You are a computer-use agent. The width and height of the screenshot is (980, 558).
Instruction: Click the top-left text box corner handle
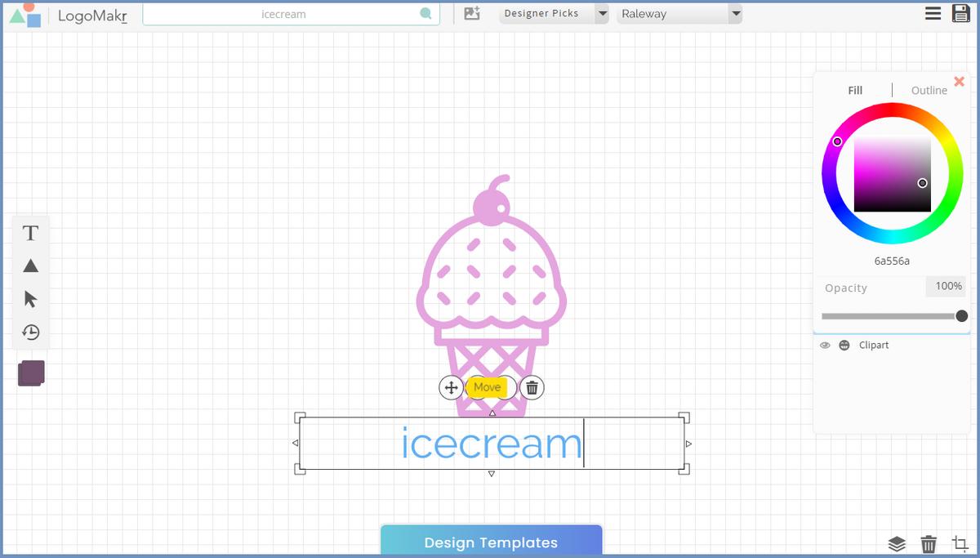point(300,417)
